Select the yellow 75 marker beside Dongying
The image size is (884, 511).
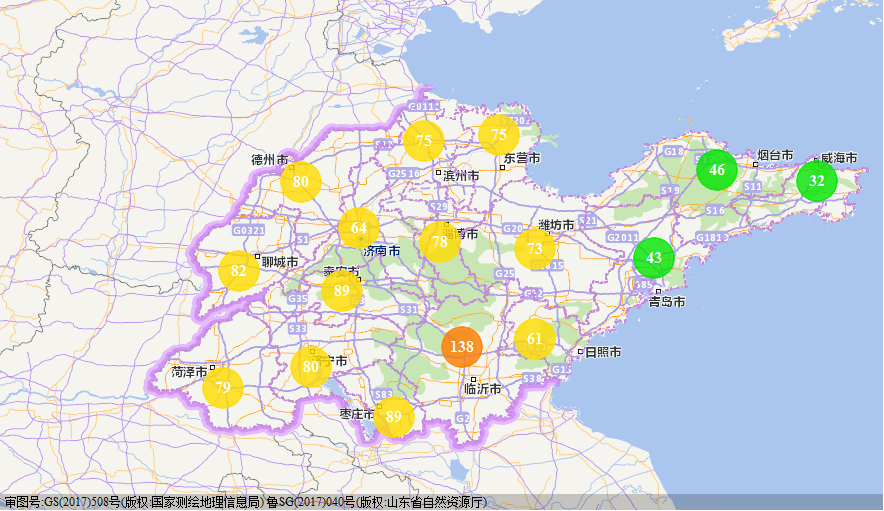[498, 135]
